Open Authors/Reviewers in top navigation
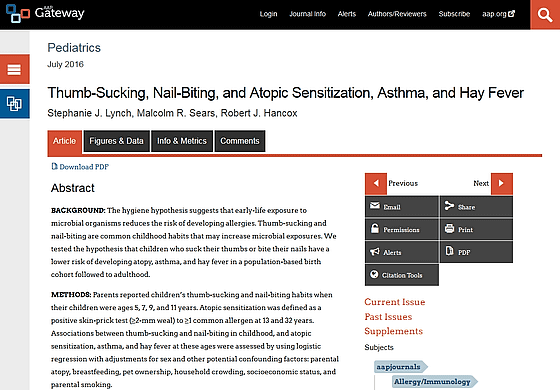 tap(397, 14)
